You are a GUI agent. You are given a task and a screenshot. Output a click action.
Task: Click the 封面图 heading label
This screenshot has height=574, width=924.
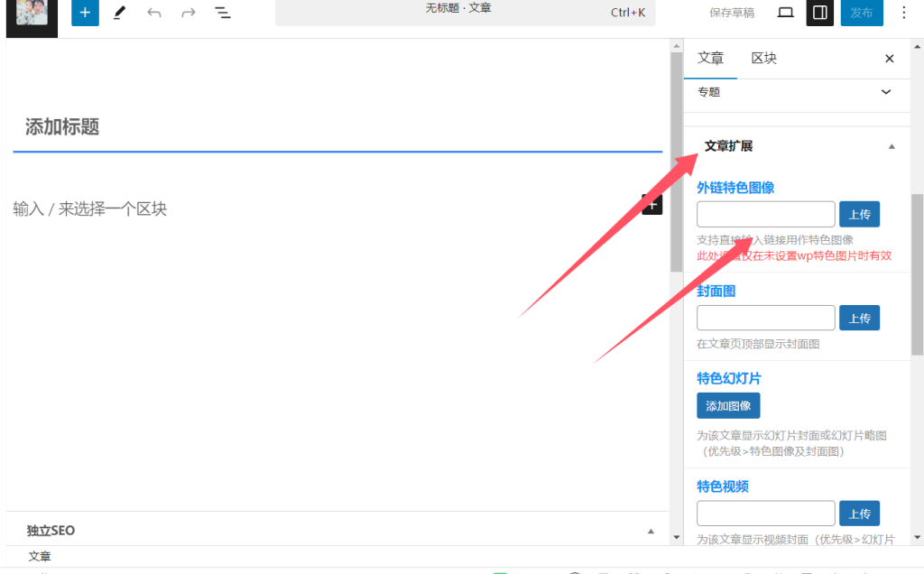[x=716, y=292]
